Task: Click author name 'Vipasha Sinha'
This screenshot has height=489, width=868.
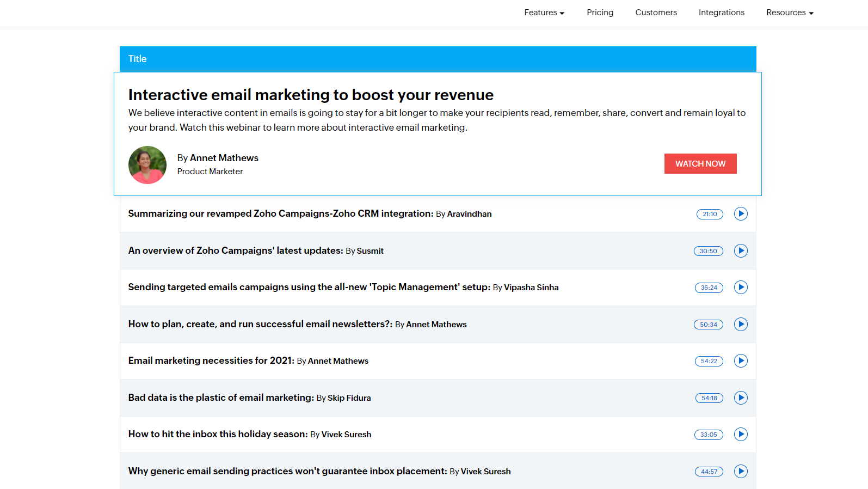Action: click(x=531, y=288)
